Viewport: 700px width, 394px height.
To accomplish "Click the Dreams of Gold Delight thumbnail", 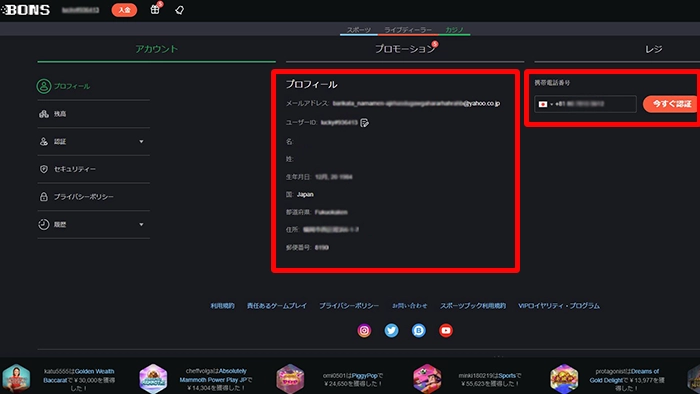I will pos(564,379).
